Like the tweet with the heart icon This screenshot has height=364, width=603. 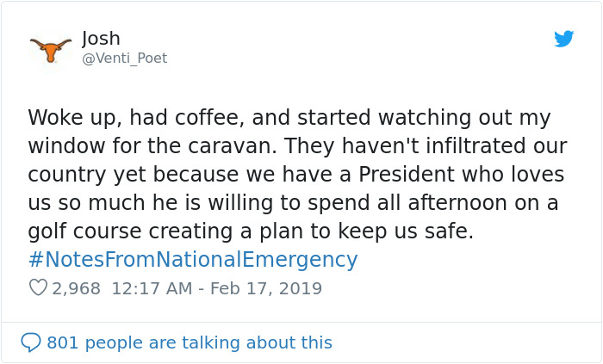(38, 288)
